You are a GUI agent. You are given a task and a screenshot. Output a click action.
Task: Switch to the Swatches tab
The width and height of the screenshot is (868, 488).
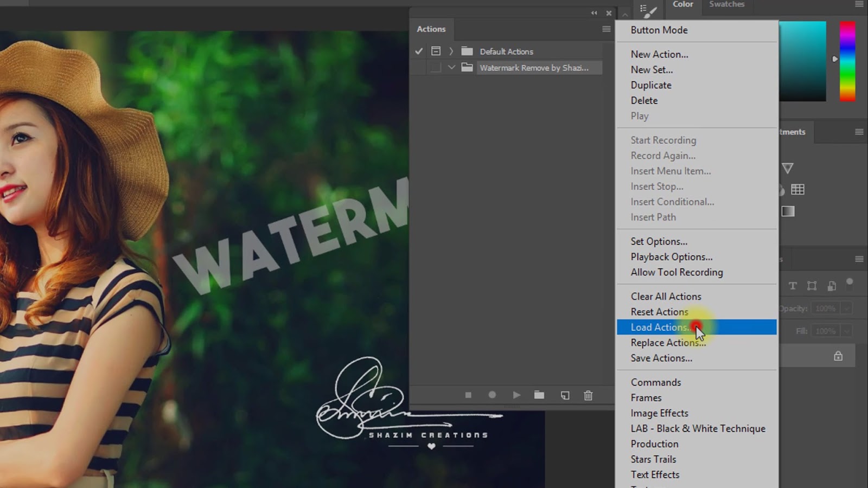pyautogui.click(x=726, y=4)
